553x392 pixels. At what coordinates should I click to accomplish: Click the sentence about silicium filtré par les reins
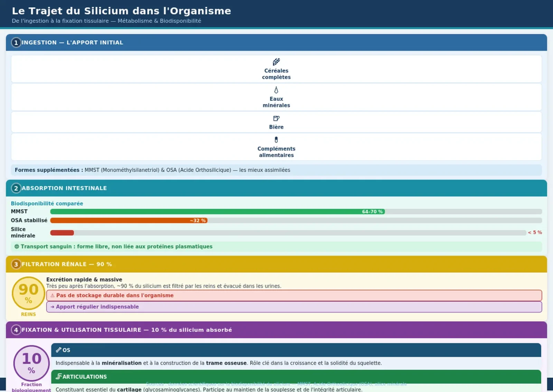tap(164, 286)
